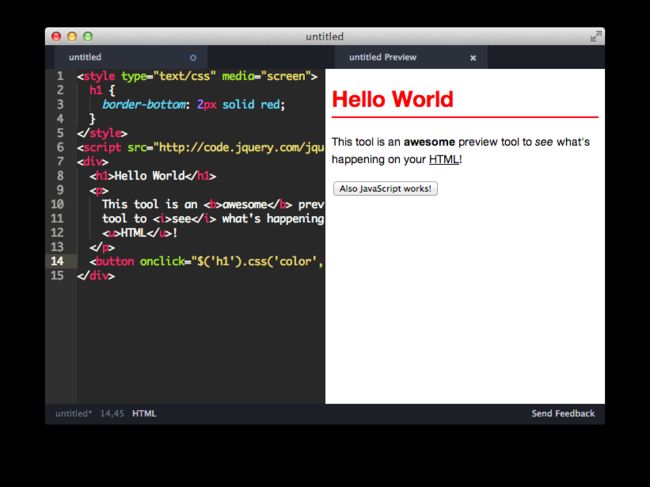Viewport: 650px width, 487px height.
Task: Close the untitled Preview tab
Action: 473,58
